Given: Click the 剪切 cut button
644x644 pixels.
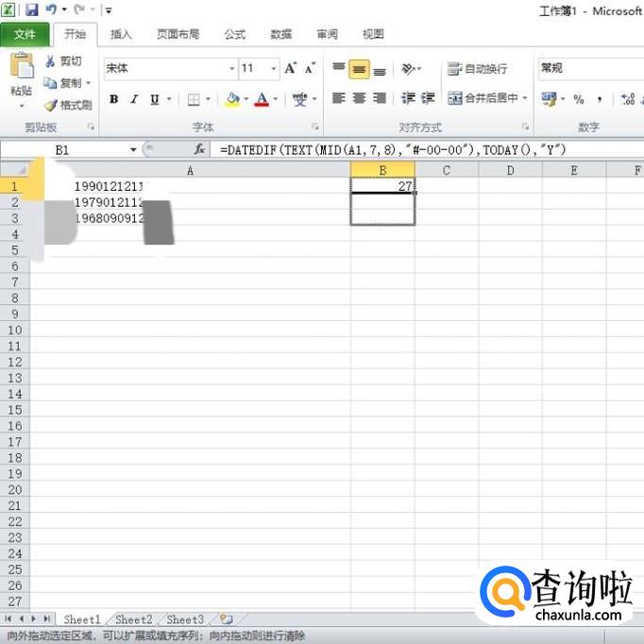Looking at the screenshot, I should (x=63, y=61).
